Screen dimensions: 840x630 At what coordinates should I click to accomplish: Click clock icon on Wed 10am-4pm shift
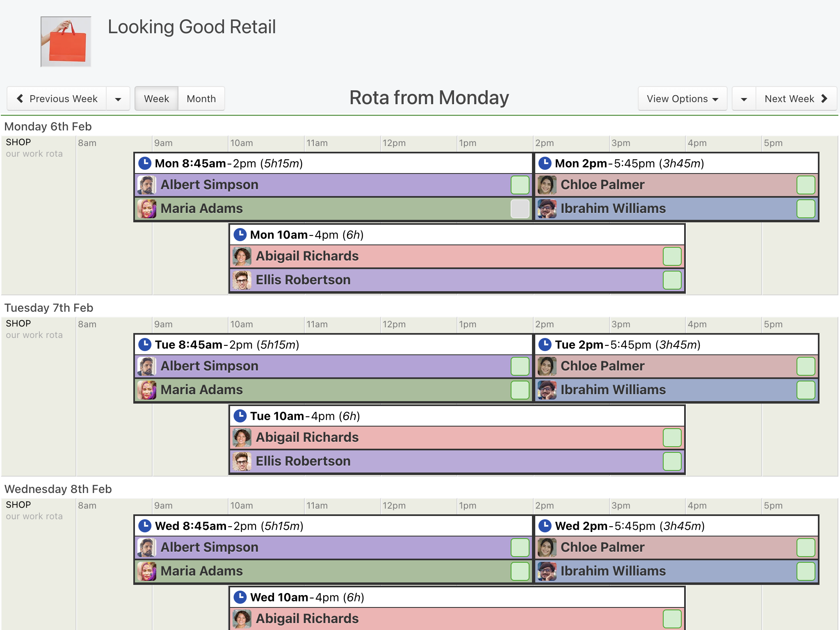click(x=240, y=597)
